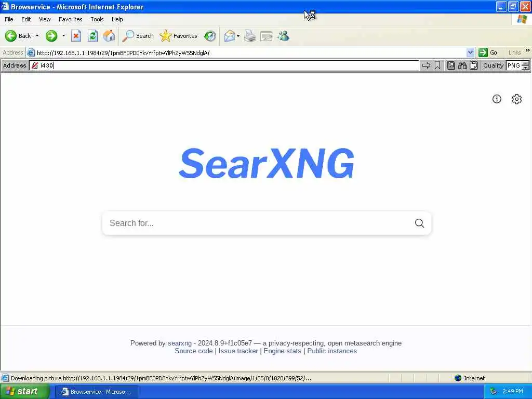The image size is (532, 399).
Task: Print the page with printer icon
Action: tap(250, 36)
